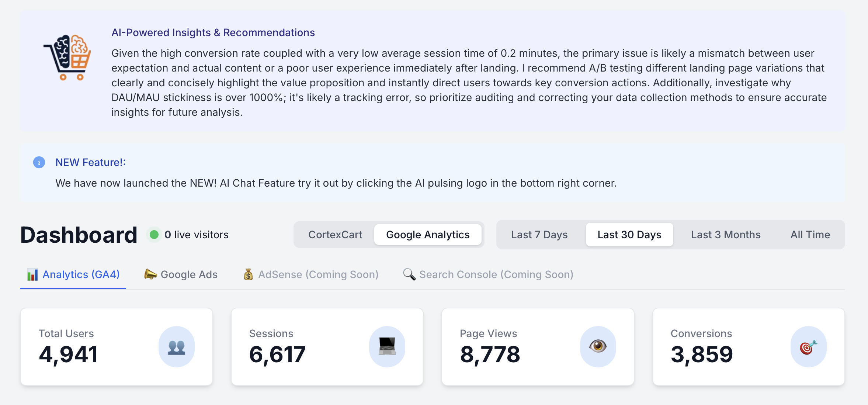
Task: Click the Sessions laptop icon
Action: click(387, 347)
